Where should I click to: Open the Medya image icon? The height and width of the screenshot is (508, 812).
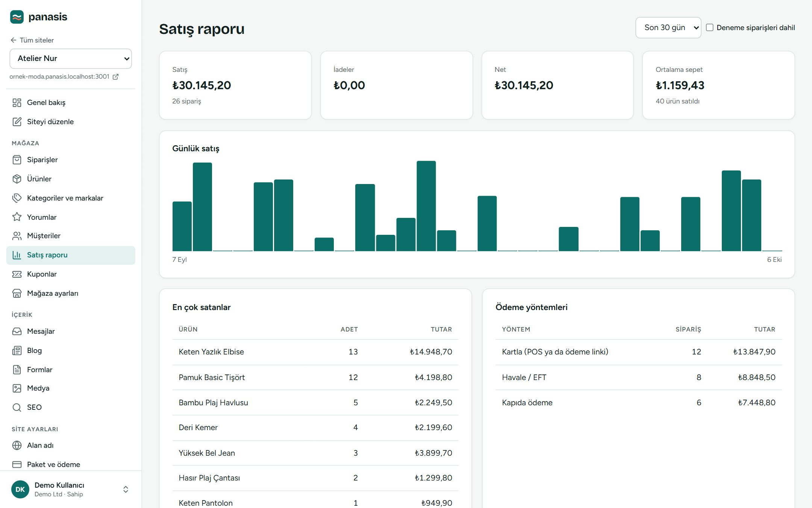[x=17, y=388]
